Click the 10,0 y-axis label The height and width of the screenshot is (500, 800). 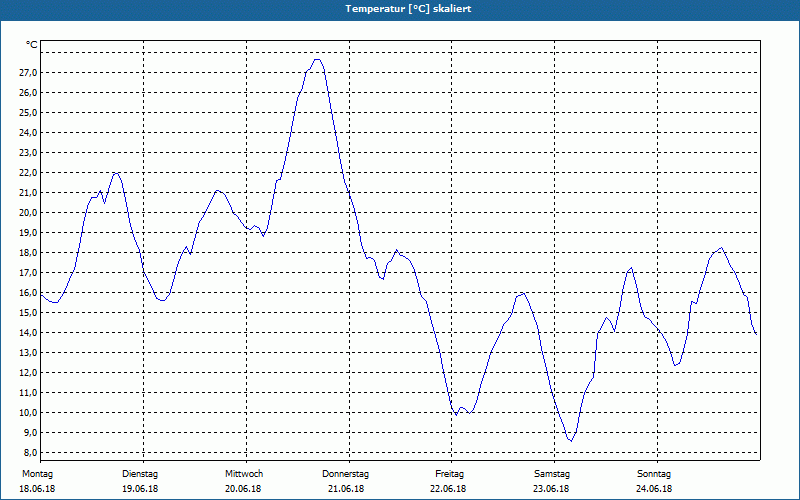[x=28, y=412]
